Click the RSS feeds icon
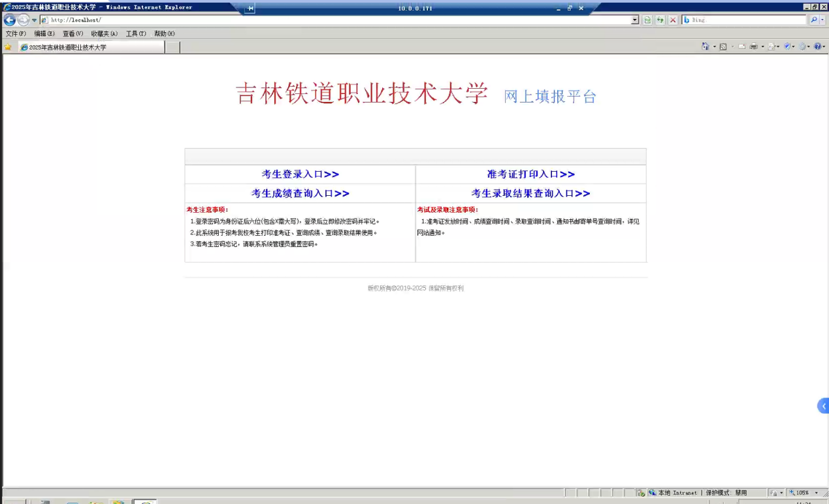Viewport: 829px width, 504px height. coord(723,47)
